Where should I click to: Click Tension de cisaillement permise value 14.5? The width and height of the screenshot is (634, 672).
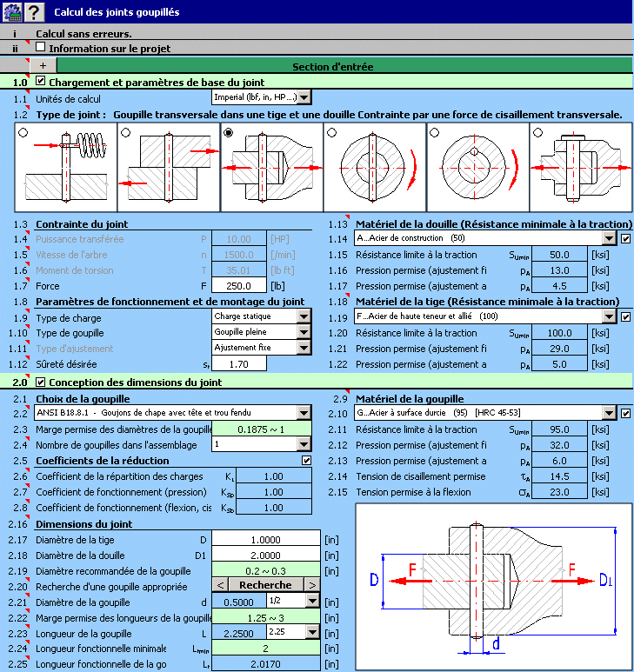pos(559,476)
